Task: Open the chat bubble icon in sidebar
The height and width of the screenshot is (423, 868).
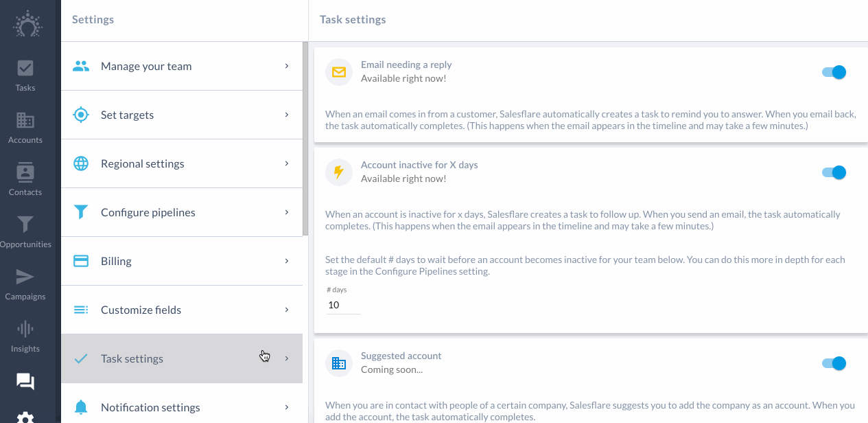Action: 25,382
